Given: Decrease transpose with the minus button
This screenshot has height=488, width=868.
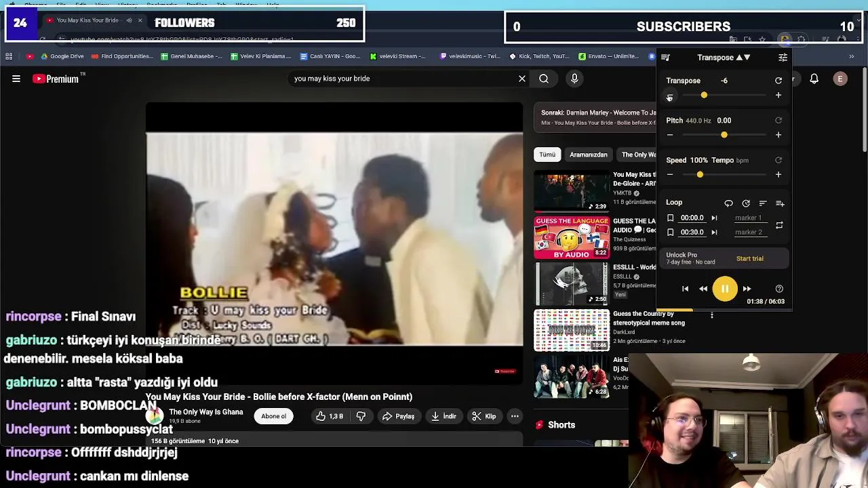Looking at the screenshot, I should (670, 96).
